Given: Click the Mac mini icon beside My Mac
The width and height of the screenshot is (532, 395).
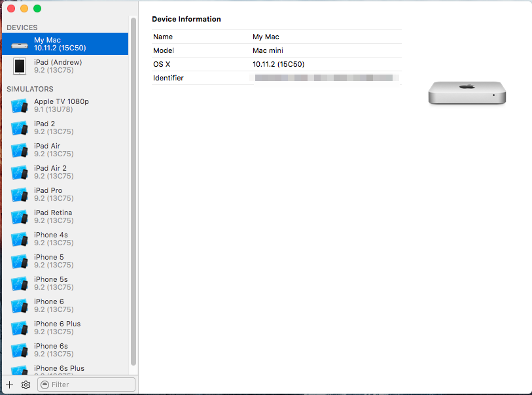Looking at the screenshot, I should tap(20, 45).
